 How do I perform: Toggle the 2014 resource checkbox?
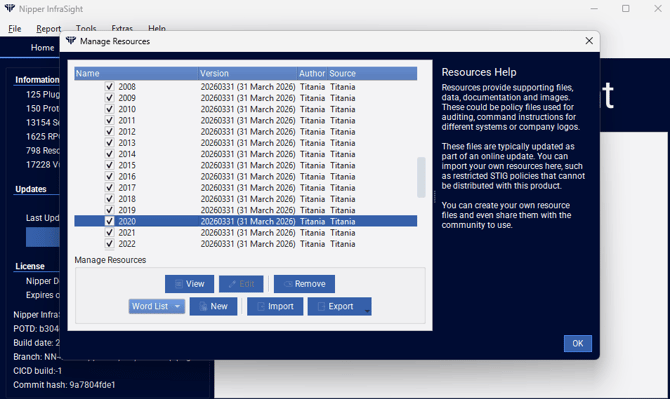[109, 154]
